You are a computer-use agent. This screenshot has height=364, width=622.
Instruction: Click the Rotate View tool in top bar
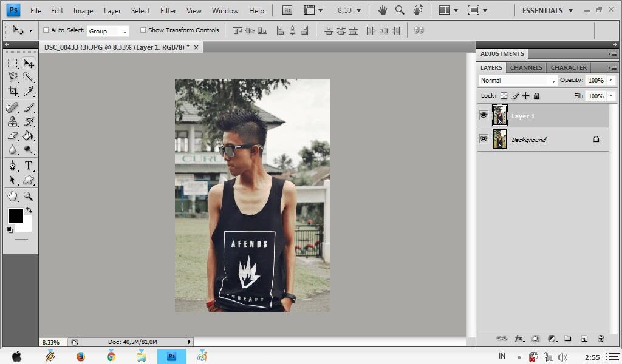[x=418, y=10]
